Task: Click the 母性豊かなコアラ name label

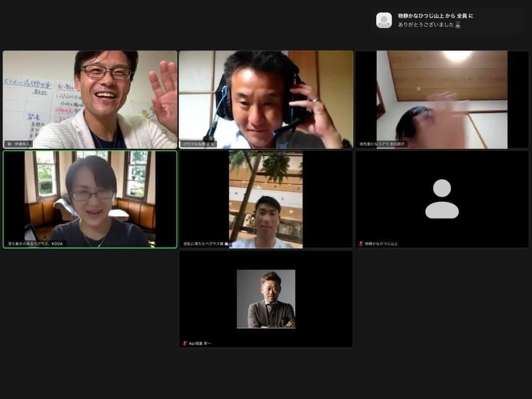Action: [381, 144]
